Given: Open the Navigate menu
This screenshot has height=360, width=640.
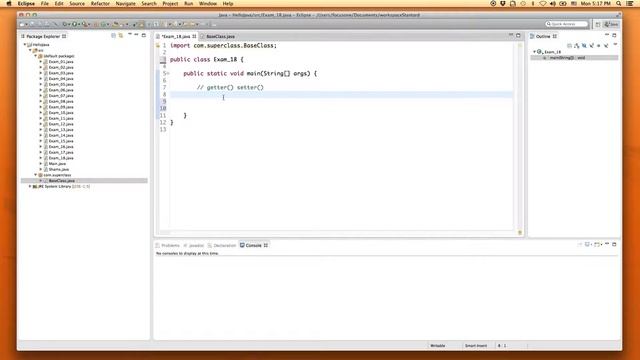Looking at the screenshot, I should 125,4.
